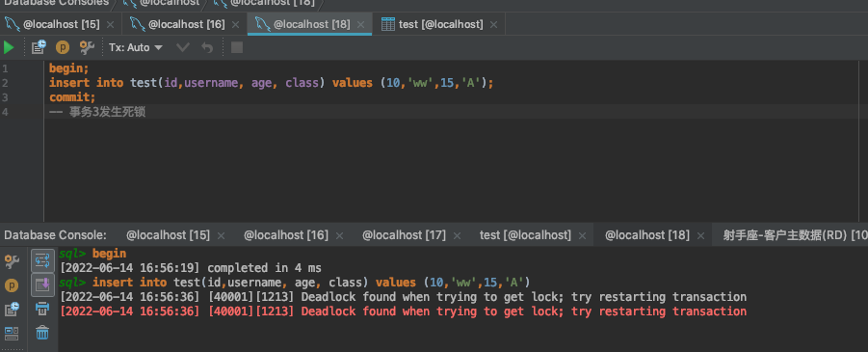Open the test [@localhost] table editor tab
Viewport: 868px width, 352px height.
click(x=440, y=24)
